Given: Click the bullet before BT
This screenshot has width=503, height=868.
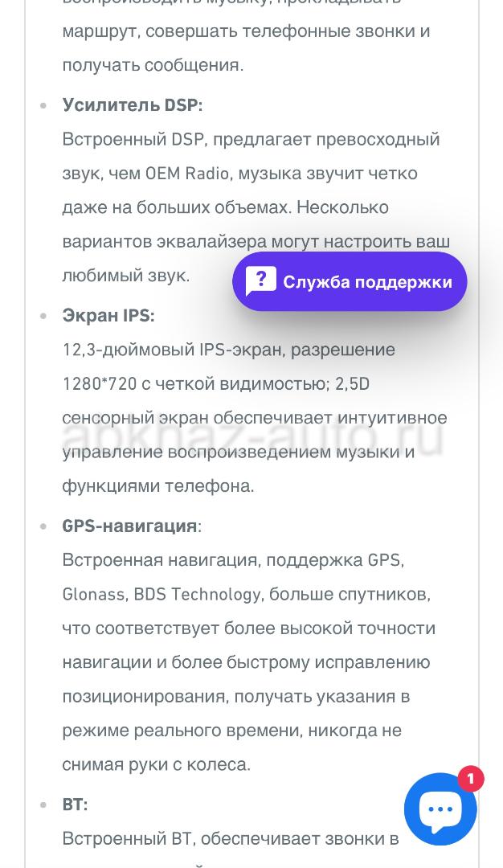Looking at the screenshot, I should click(x=43, y=805).
